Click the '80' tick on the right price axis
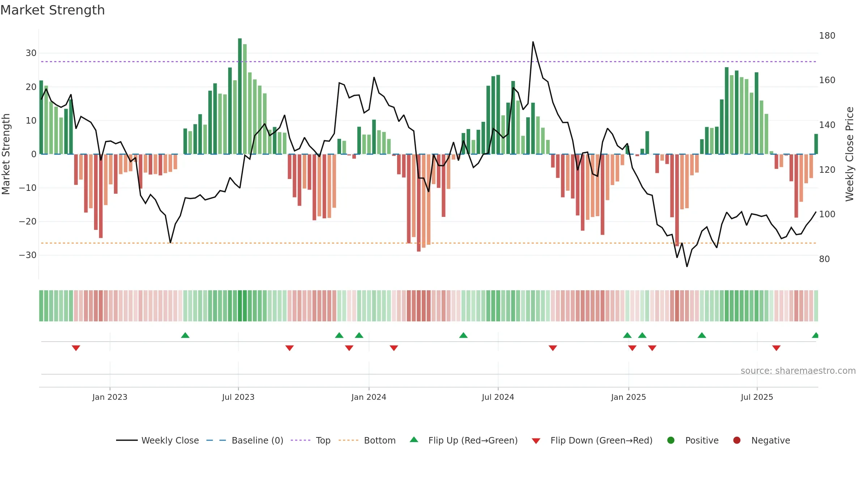This screenshot has height=488, width=868. tap(825, 259)
